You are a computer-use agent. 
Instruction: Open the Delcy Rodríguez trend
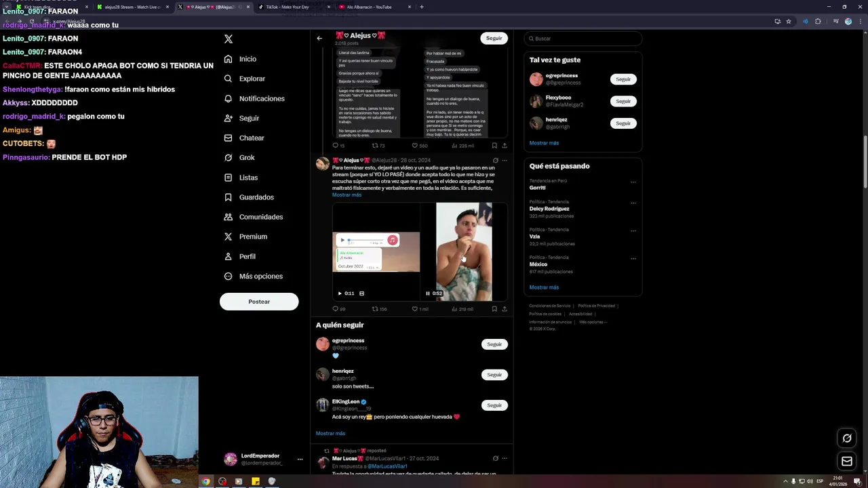pos(549,209)
